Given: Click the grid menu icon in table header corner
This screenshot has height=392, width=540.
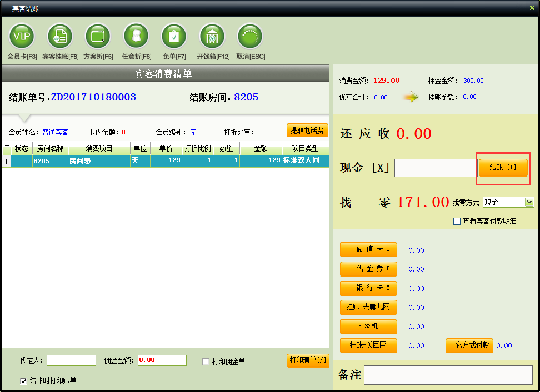Looking at the screenshot, I should tap(7, 148).
